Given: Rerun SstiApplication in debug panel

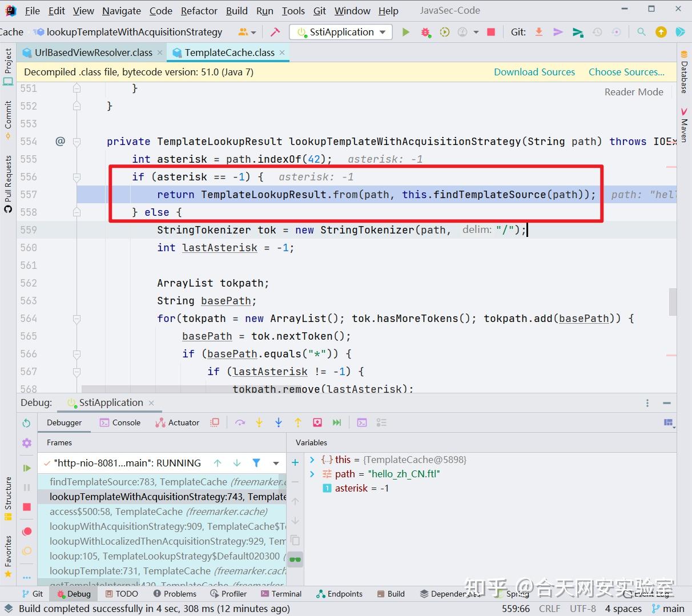Looking at the screenshot, I should click(26, 423).
